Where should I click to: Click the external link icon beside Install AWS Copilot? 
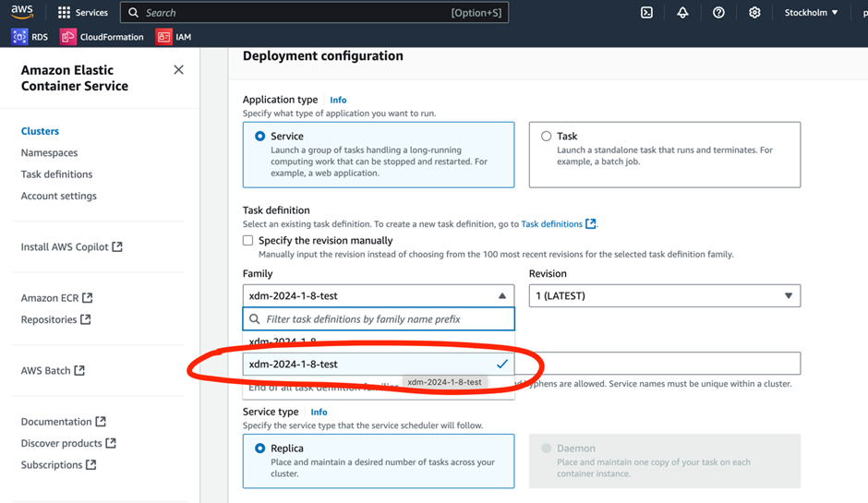(117, 246)
